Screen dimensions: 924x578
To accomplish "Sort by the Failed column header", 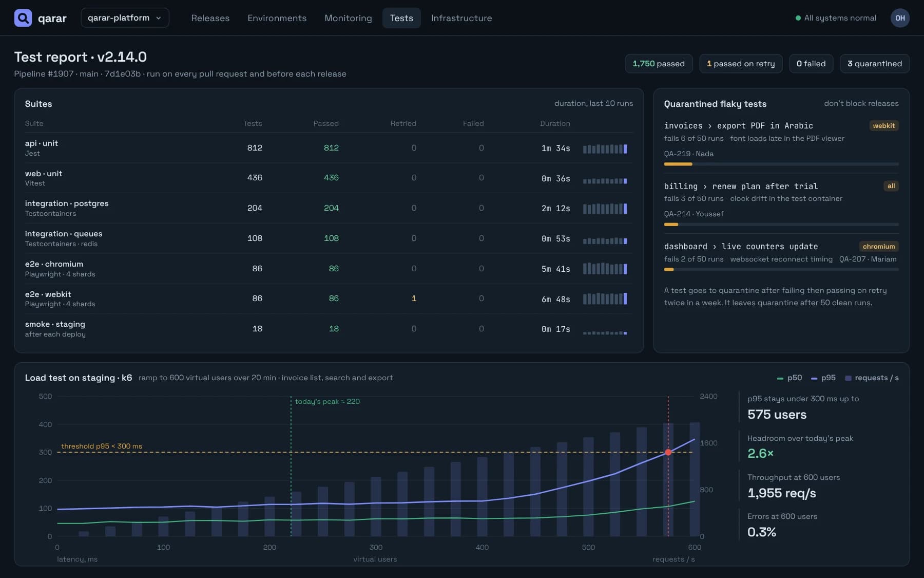I will pos(473,123).
